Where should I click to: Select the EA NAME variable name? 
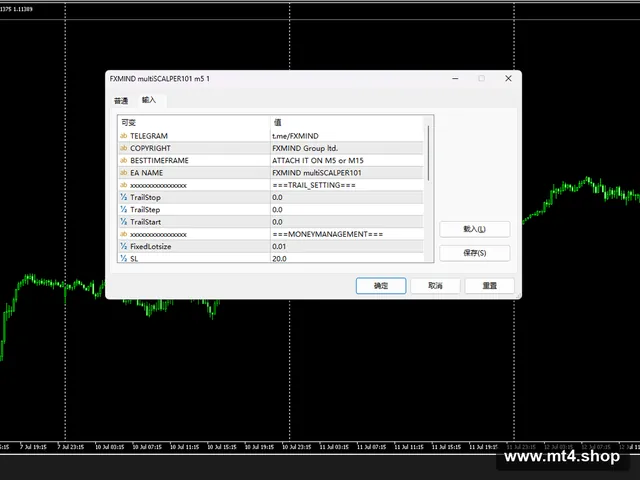[x=146, y=173]
